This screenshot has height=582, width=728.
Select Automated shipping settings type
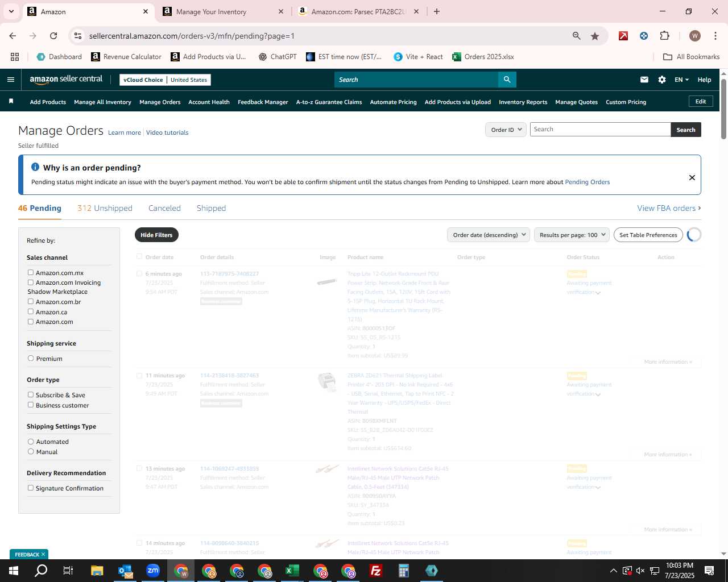tap(31, 441)
